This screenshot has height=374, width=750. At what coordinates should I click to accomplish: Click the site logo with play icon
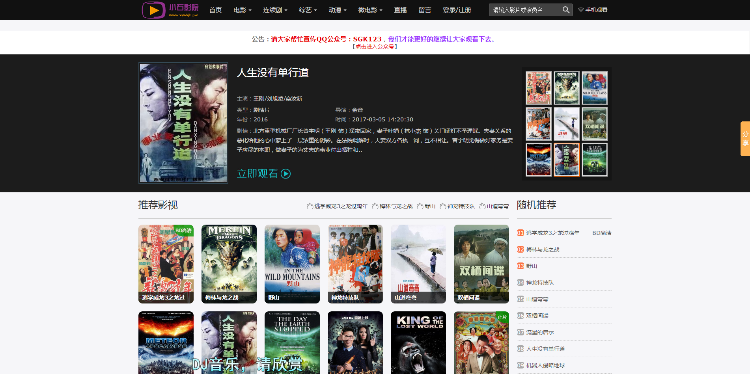click(x=170, y=10)
